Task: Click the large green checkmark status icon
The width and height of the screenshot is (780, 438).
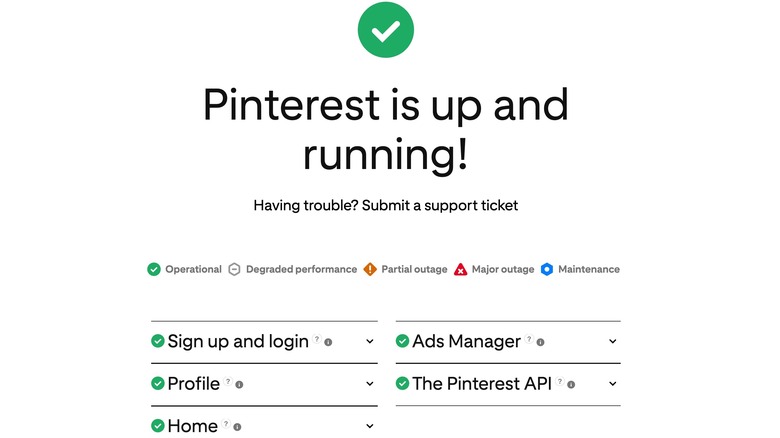Action: (x=386, y=30)
